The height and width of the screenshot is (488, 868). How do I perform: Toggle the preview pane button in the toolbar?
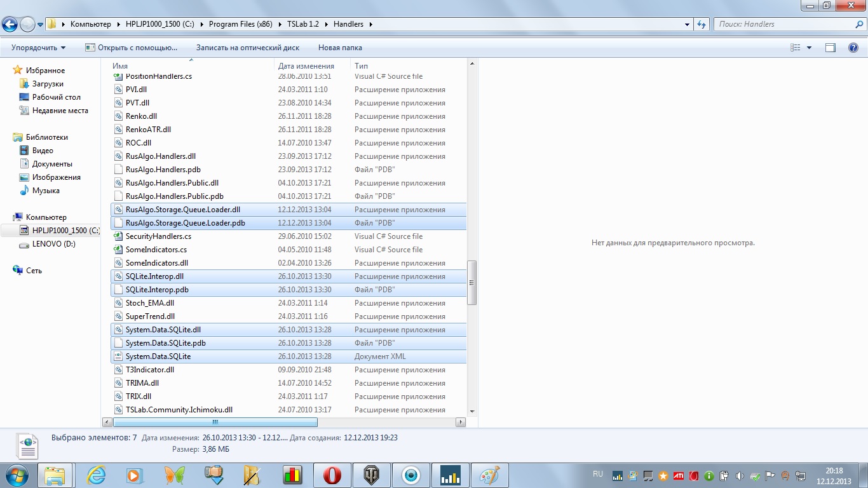coord(830,48)
